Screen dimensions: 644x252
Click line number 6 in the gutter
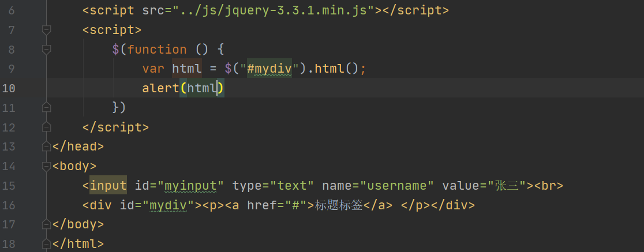11,11
